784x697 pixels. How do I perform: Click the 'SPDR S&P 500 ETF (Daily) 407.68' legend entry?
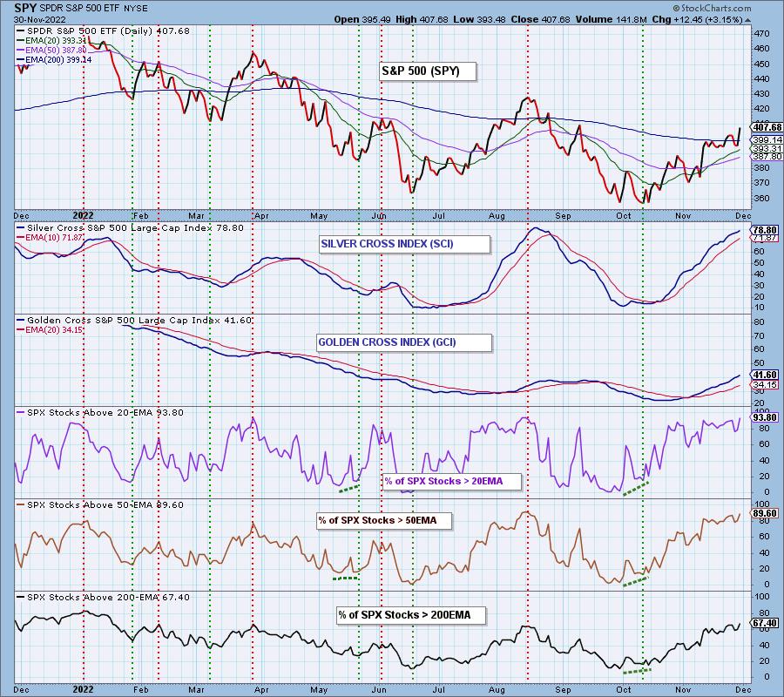[x=104, y=31]
